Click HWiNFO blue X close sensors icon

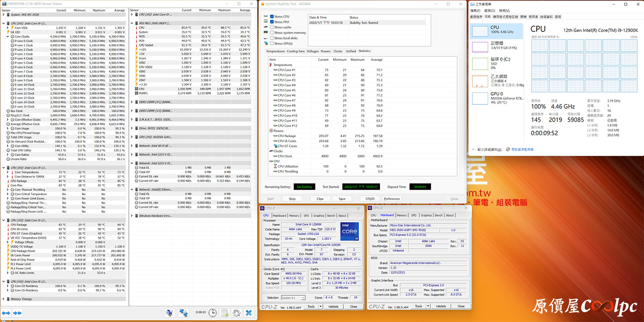[x=248, y=313]
